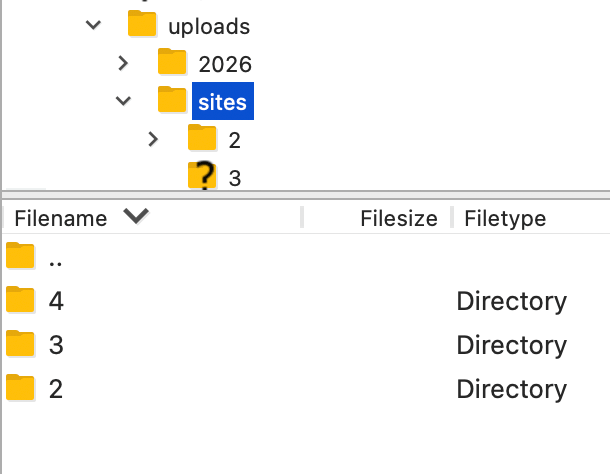
Task: Collapse the sites tree node
Action: coord(123,100)
